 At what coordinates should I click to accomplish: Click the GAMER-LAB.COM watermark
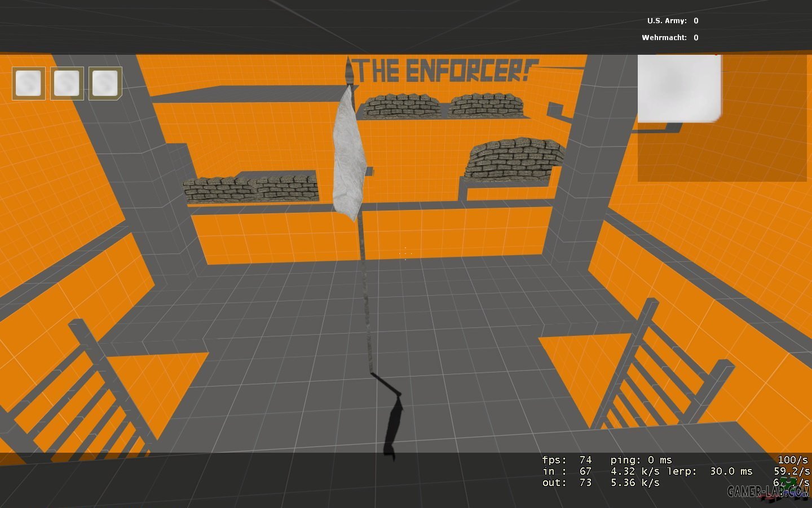click(x=768, y=491)
